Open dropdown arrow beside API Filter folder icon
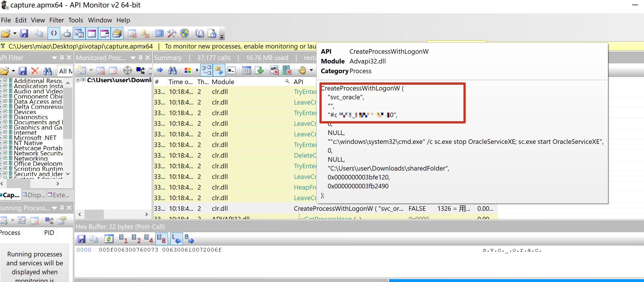The width and height of the screenshot is (644, 282). [x=13, y=71]
